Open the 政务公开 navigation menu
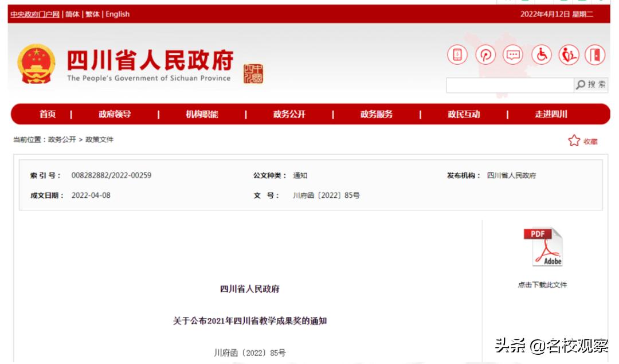Screen dimensions: 619x364 point(291,114)
